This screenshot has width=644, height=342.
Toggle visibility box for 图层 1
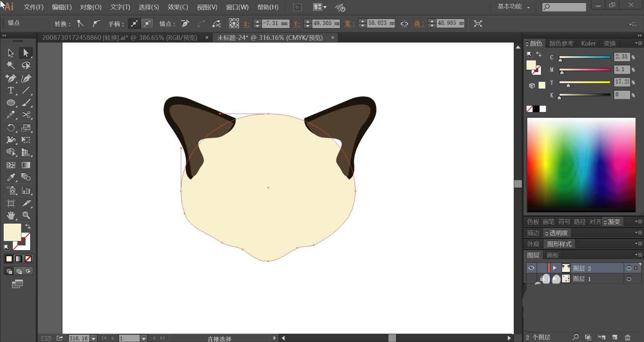coord(531,279)
